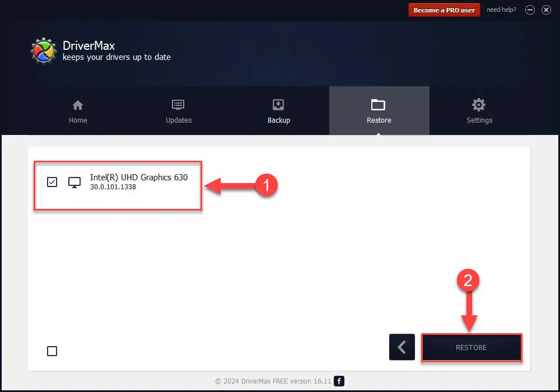Click the need help? link
This screenshot has width=560, height=392.
(501, 10)
